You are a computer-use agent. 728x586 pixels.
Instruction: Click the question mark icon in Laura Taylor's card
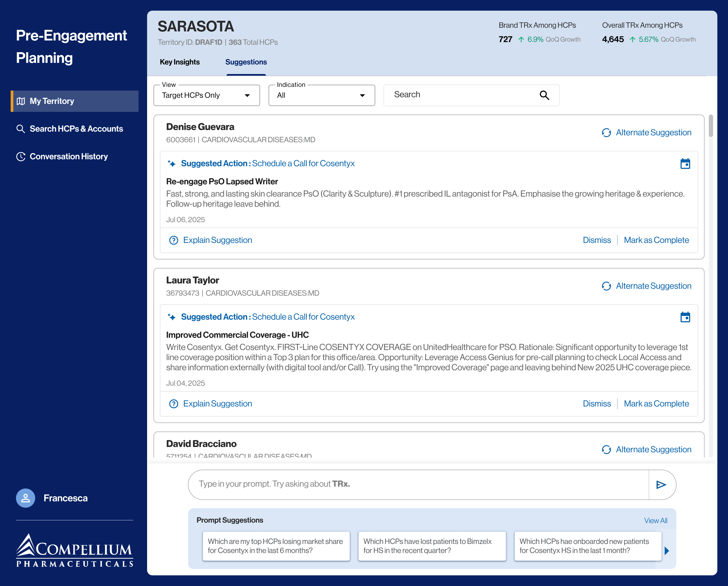(173, 404)
